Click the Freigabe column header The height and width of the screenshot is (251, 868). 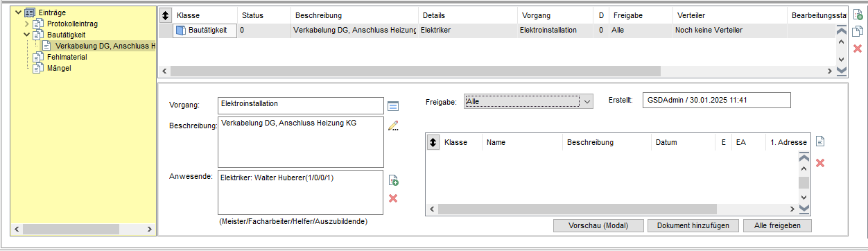coord(640,15)
